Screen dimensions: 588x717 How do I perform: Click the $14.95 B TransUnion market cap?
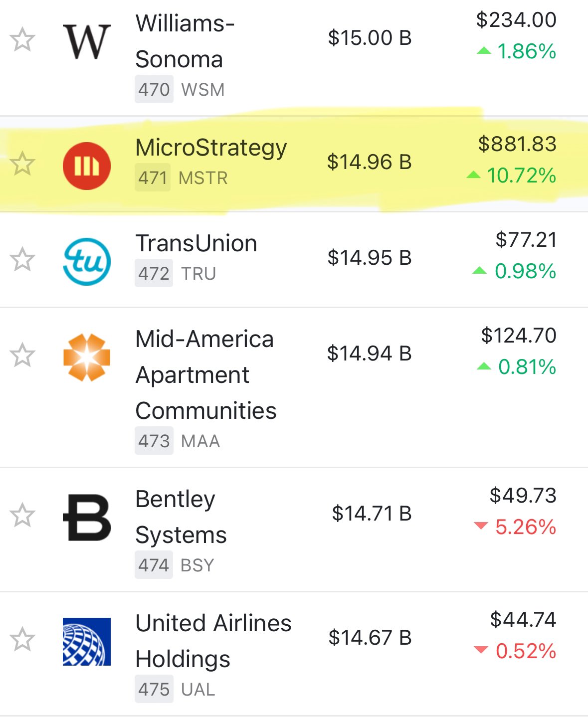coord(369,258)
